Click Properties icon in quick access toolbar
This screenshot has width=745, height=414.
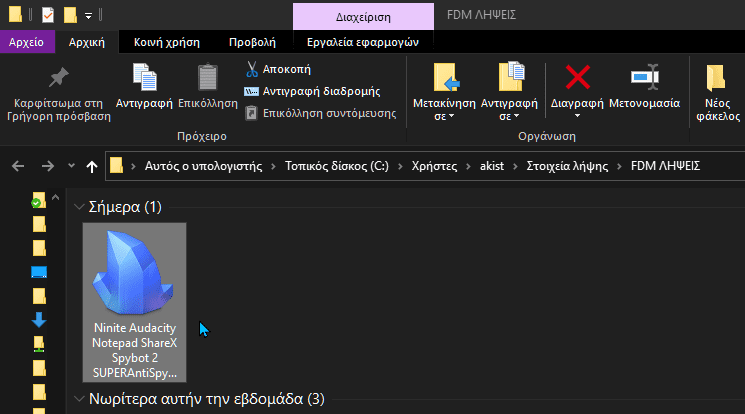[48, 15]
